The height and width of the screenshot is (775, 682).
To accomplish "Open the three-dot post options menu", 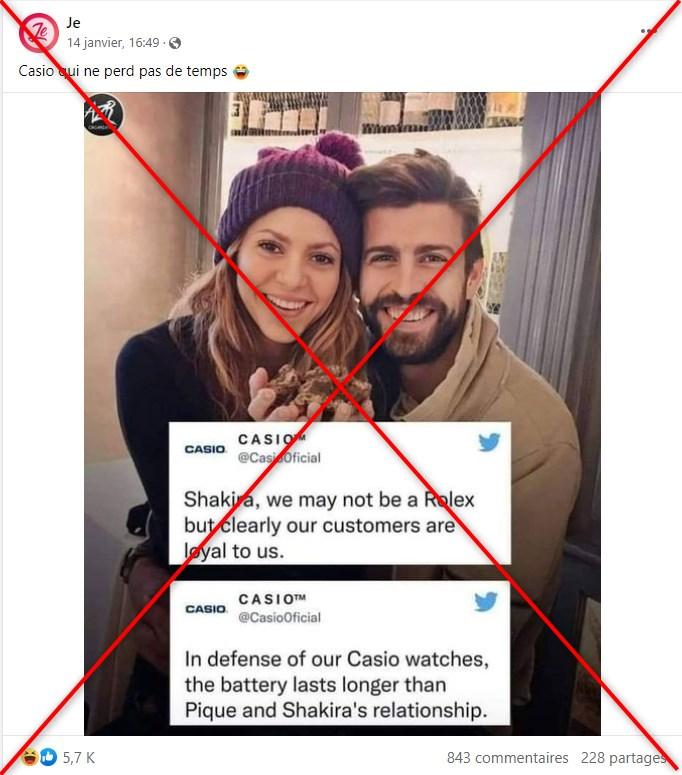I will pos(649,31).
